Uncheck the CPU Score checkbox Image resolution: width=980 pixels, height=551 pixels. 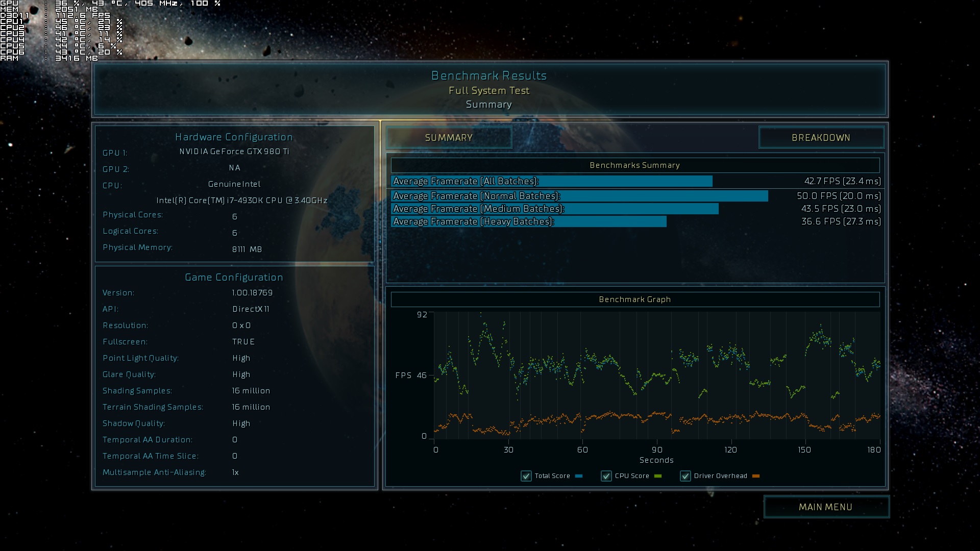pyautogui.click(x=606, y=476)
